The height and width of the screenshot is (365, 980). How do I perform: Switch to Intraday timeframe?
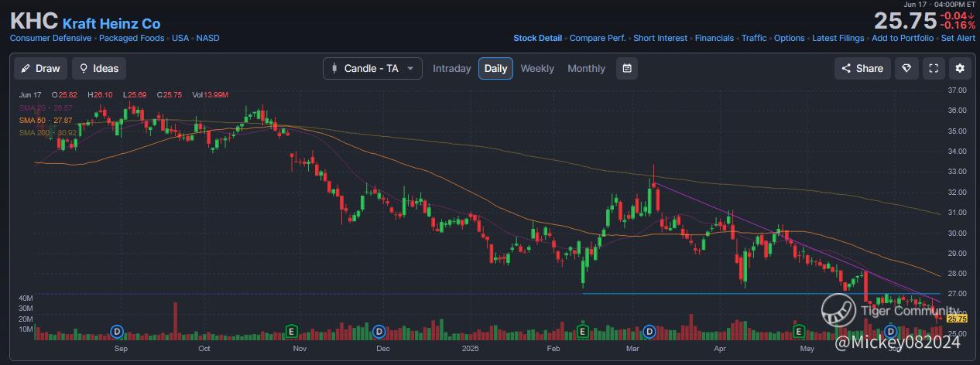452,68
